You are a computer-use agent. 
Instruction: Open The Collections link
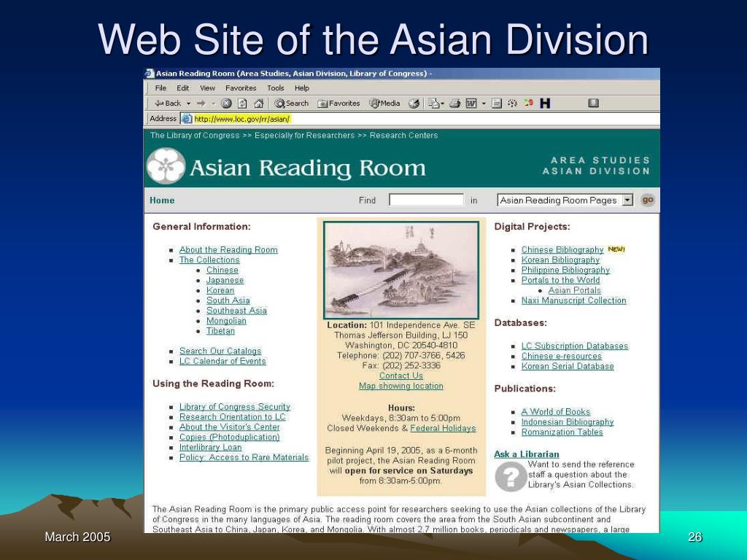click(x=209, y=260)
